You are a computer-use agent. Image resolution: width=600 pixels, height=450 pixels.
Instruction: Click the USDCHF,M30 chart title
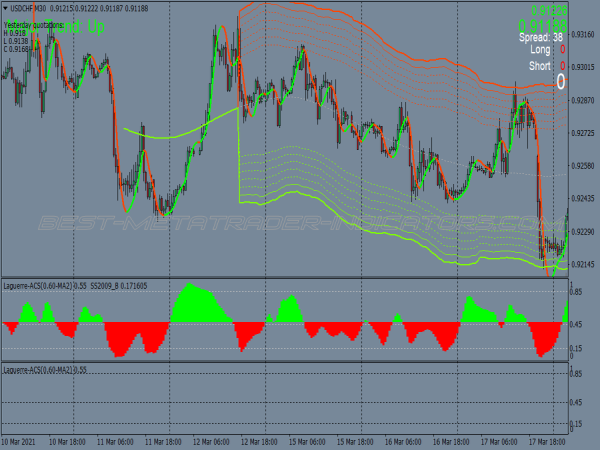tap(28, 7)
